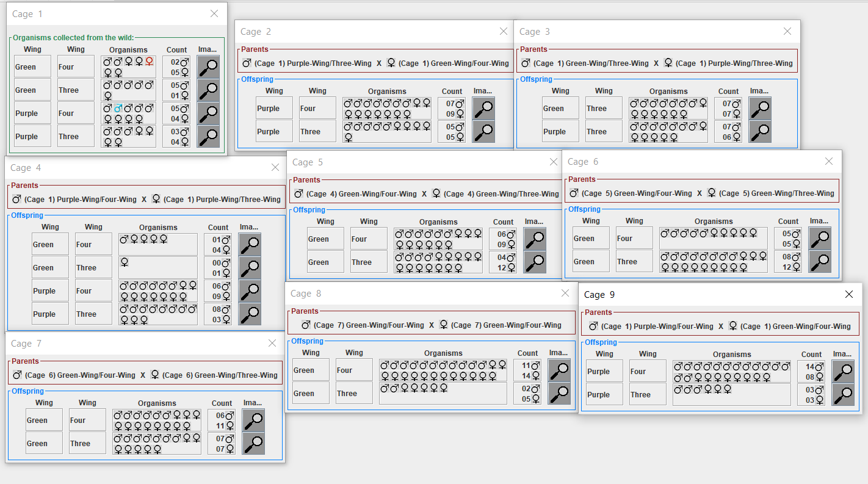Close the Cage 9 window
Screen dimensions: 868x484
[x=849, y=294]
